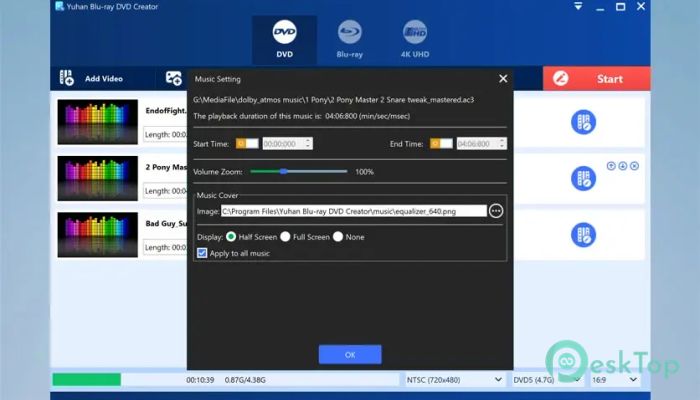Open edit settings for EndofFight item
This screenshot has height=400, width=700.
click(x=583, y=122)
